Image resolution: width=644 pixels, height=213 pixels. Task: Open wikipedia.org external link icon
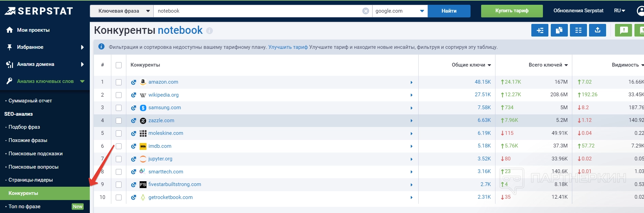(x=134, y=95)
